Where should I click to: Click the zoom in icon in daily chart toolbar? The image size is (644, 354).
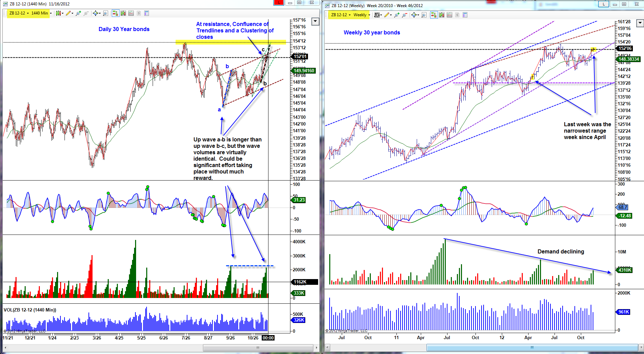coord(78,13)
